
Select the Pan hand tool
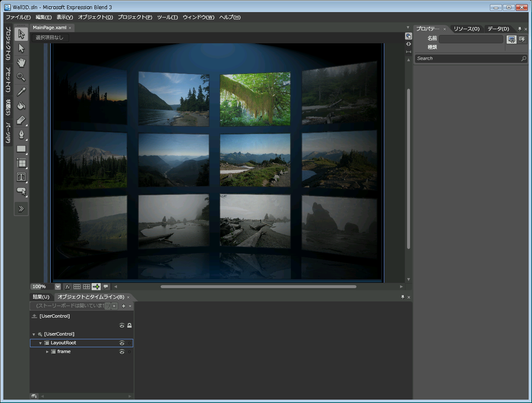(21, 63)
